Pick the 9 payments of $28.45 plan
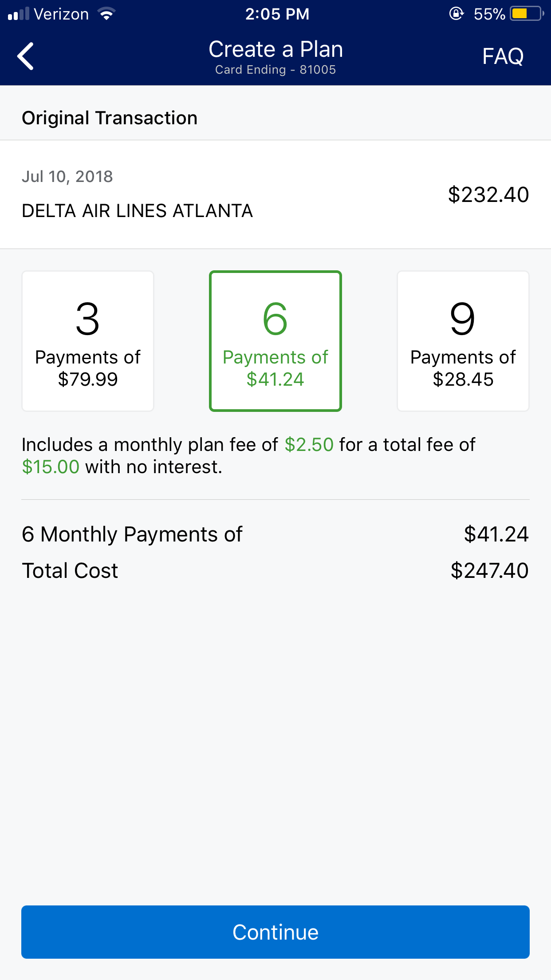Screen dimensions: 551x980 (x=463, y=341)
